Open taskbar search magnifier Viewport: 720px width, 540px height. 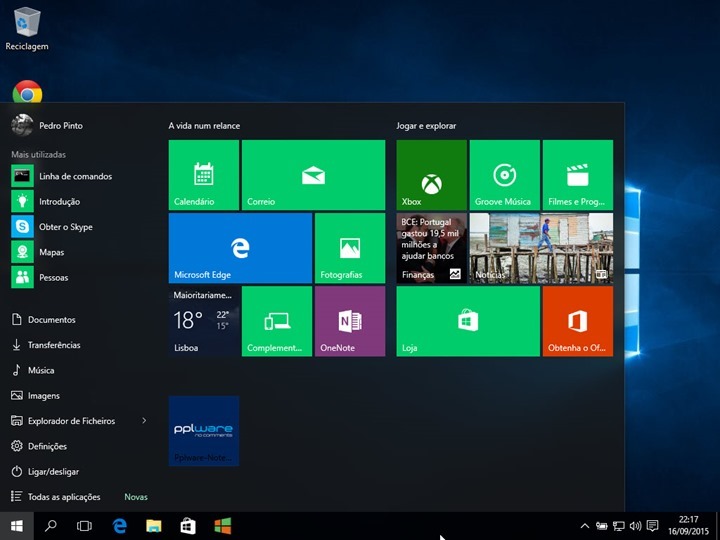point(51,526)
